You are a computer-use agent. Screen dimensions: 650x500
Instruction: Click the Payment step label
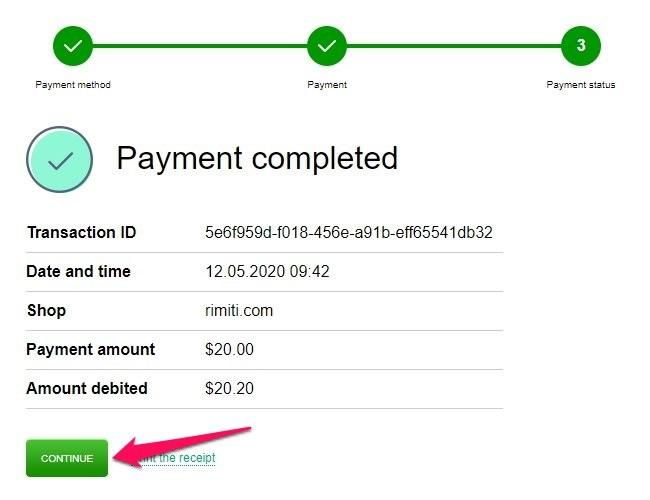coord(327,85)
